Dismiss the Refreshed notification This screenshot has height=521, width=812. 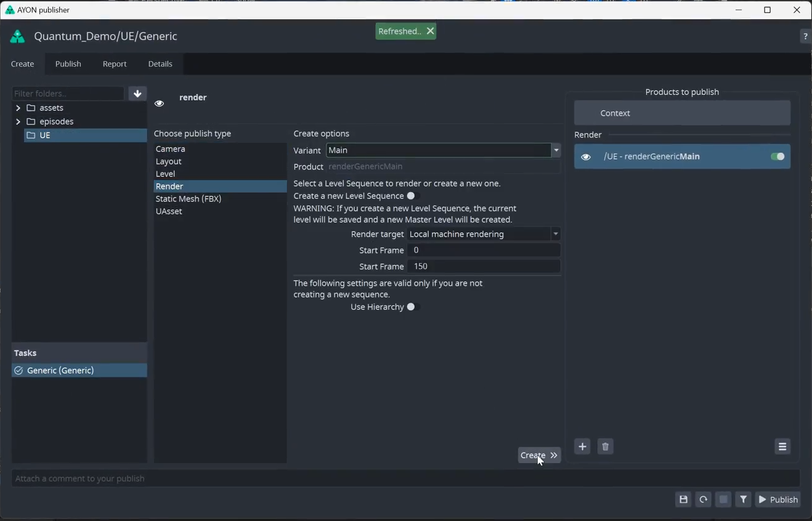(x=430, y=31)
